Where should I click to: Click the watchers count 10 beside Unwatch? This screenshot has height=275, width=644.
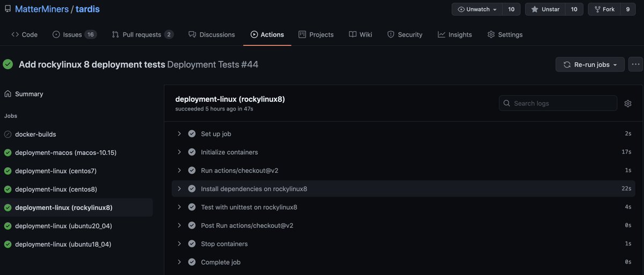511,9
